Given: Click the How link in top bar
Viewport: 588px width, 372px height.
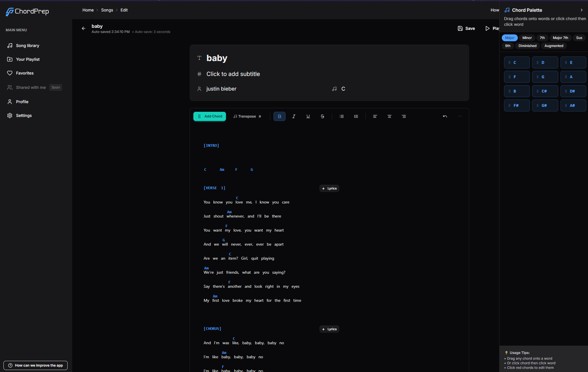Looking at the screenshot, I should tap(495, 10).
